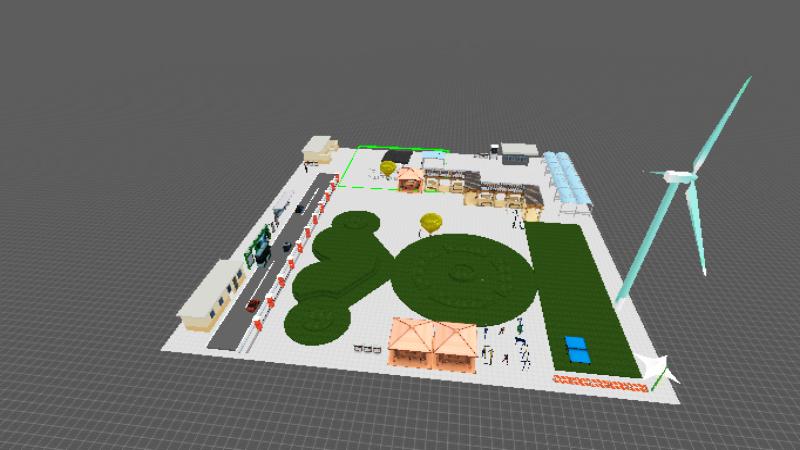Select the long beige building by road
This screenshot has width=800, height=450.
[x=211, y=294]
